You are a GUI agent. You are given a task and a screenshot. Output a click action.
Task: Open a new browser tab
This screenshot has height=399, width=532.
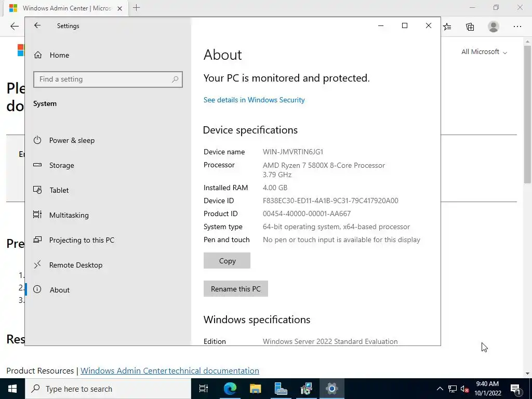coord(137,8)
